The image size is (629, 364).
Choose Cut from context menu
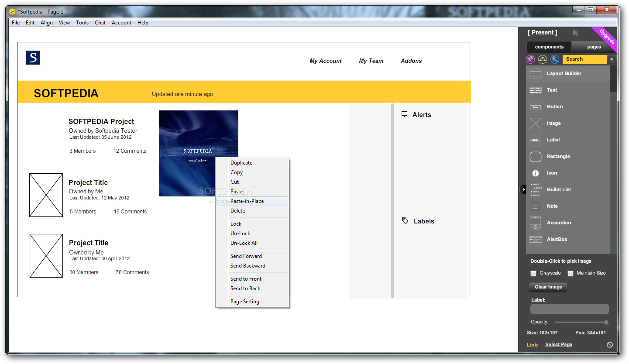[252, 182]
